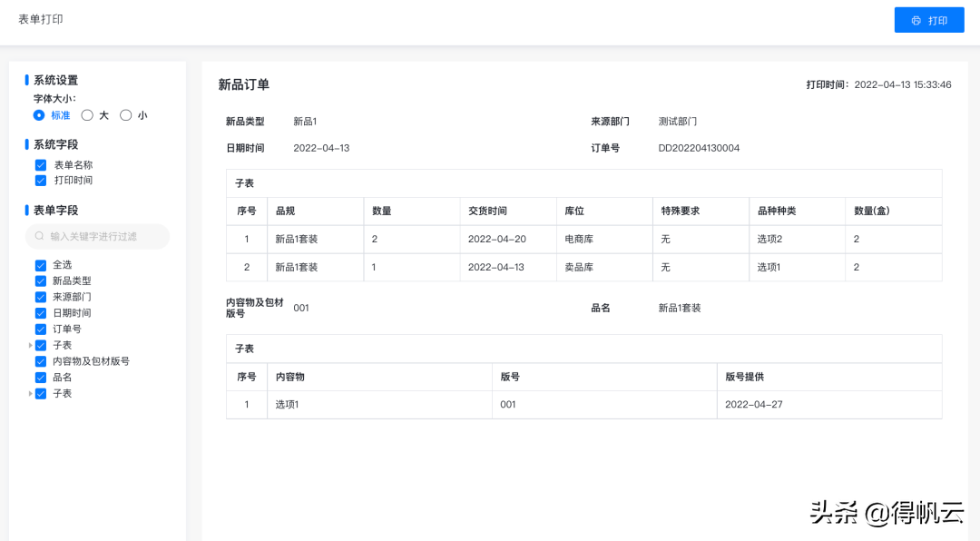Expand the last 子表 tree node arrow
Viewport: 980px width, 541px height.
click(x=30, y=394)
